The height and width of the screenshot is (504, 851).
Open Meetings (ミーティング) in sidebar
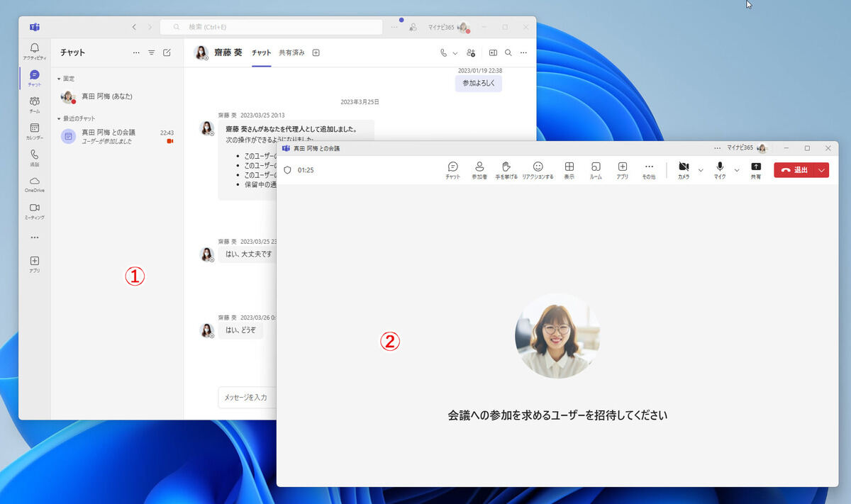point(34,211)
